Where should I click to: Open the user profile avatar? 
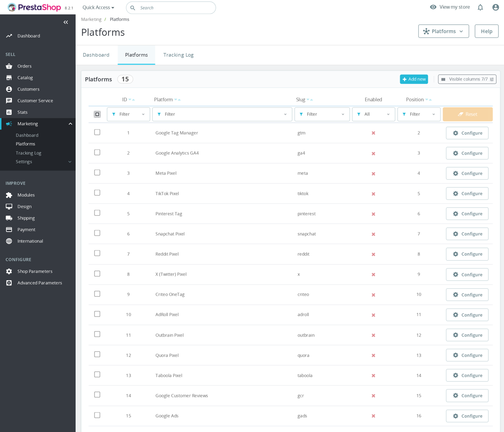(496, 7)
